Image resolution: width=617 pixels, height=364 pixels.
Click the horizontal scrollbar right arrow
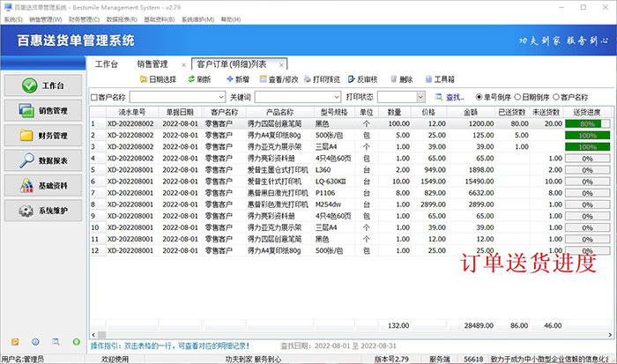click(610, 335)
